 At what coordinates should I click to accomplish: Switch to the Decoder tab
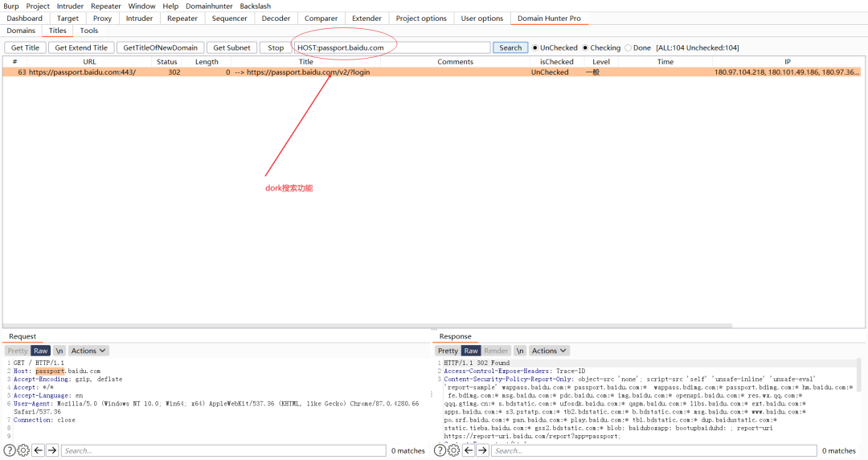[276, 18]
